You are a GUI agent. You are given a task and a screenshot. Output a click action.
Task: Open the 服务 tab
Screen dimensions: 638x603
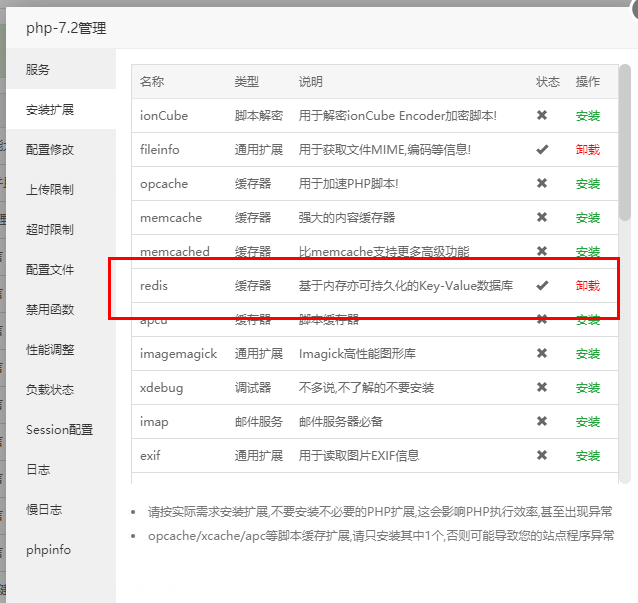coord(38,70)
